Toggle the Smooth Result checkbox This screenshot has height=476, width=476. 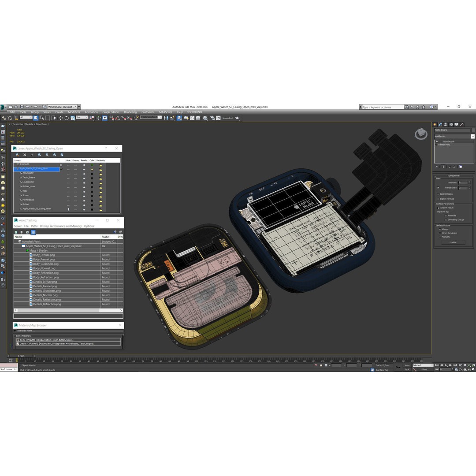coord(439,208)
